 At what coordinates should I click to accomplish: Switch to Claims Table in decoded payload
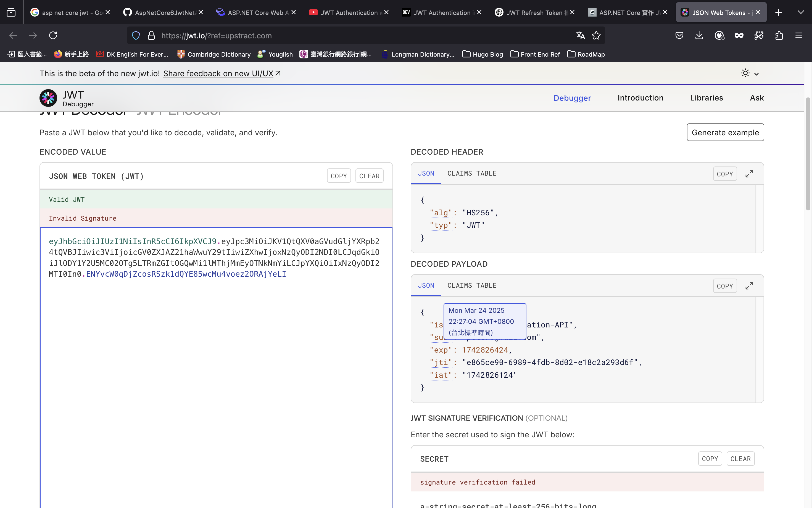471,285
